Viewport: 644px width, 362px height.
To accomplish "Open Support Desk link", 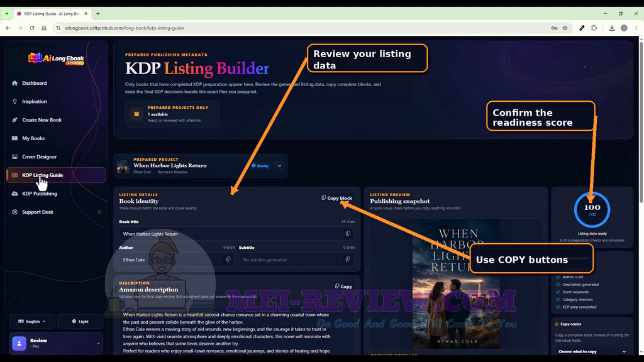I will (37, 212).
